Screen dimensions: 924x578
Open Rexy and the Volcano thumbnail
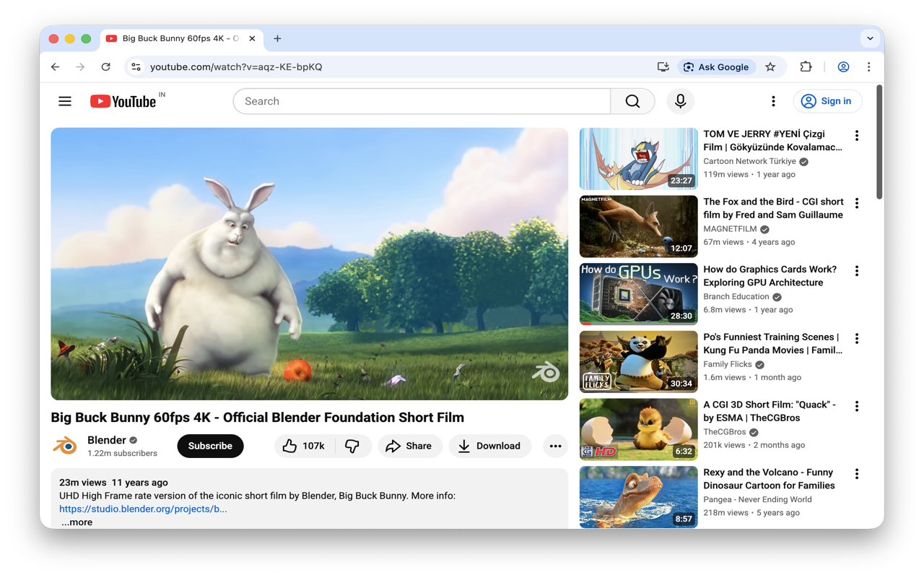point(638,497)
